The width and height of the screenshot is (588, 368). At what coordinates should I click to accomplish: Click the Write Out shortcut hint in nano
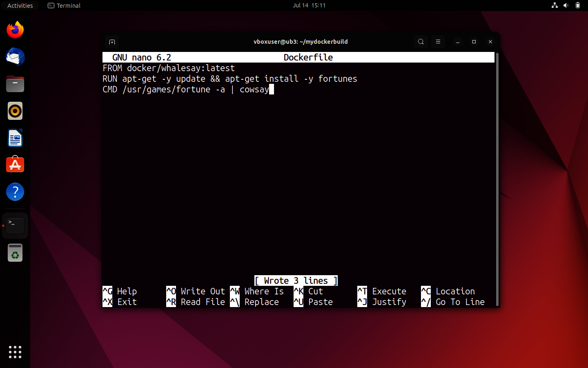coord(203,291)
